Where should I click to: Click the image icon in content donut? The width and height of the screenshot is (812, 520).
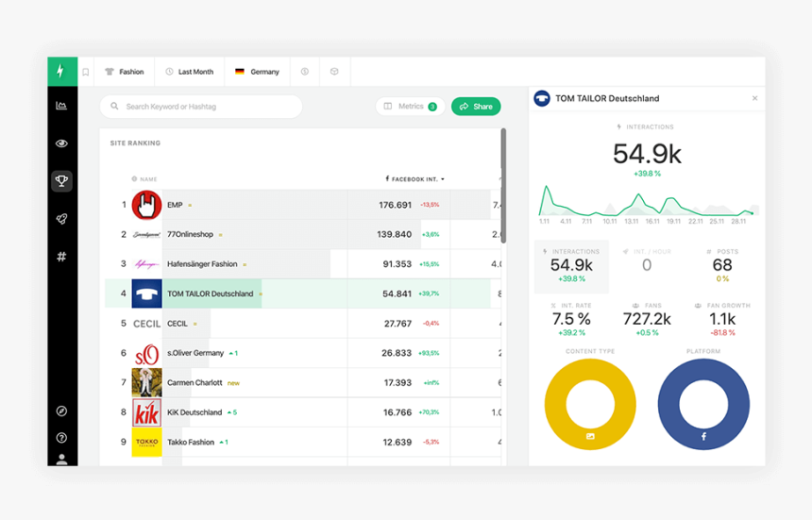click(x=590, y=436)
